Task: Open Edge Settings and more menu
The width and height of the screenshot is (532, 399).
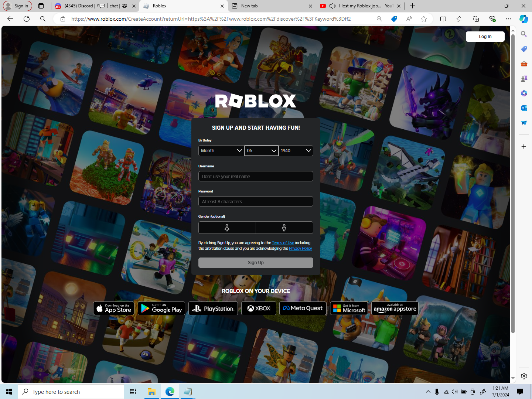Action: [508, 19]
